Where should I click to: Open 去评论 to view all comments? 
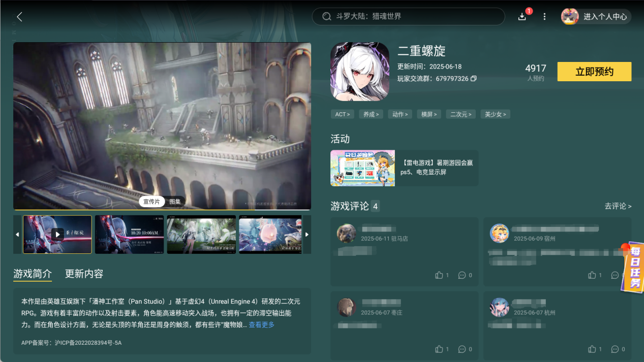pyautogui.click(x=618, y=206)
